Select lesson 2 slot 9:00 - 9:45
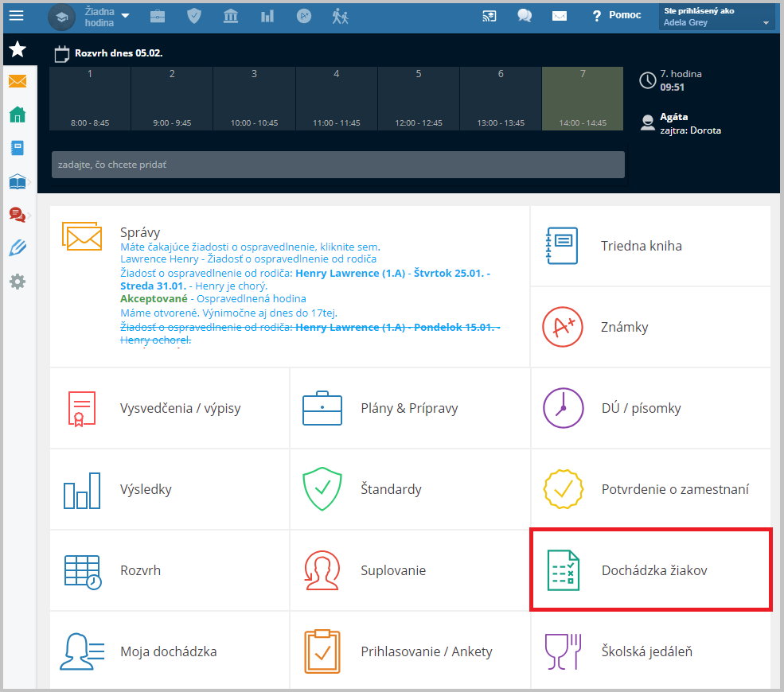 [x=172, y=99]
